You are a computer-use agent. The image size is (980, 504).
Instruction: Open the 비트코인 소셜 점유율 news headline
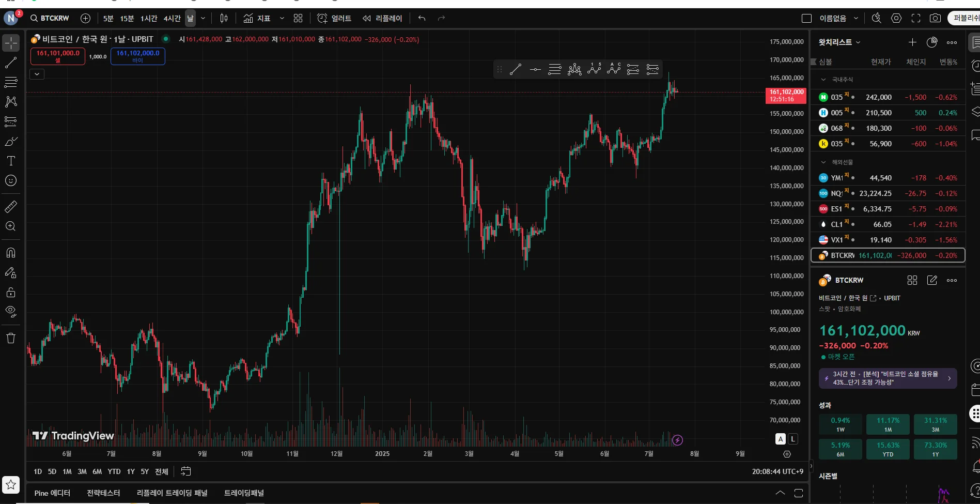point(888,378)
